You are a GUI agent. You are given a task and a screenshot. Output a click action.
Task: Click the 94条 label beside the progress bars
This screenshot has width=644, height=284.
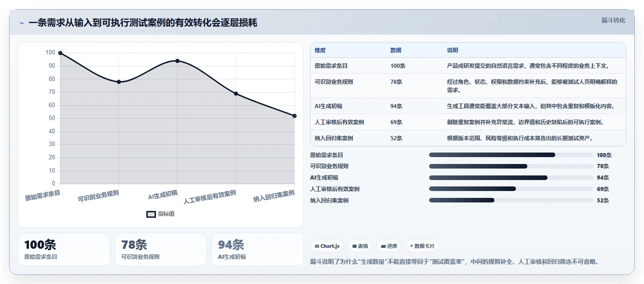[x=603, y=178]
